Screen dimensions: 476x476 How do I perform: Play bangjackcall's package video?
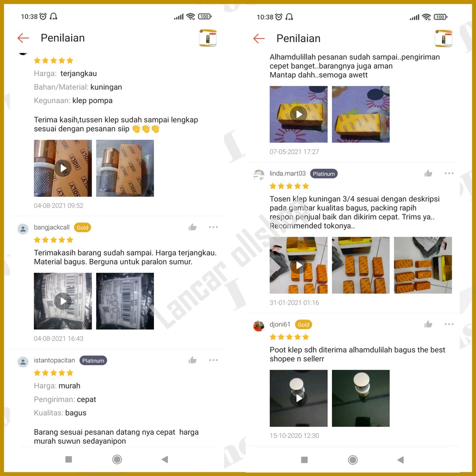click(x=63, y=301)
